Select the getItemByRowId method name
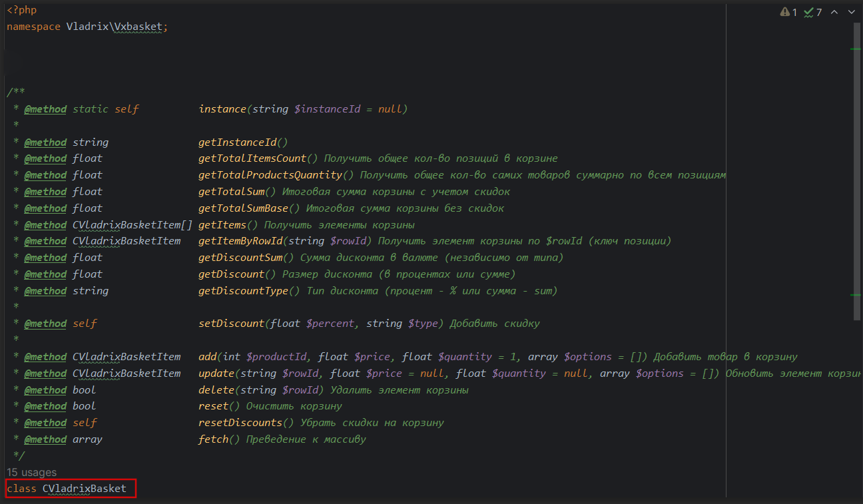863x504 pixels. point(240,241)
